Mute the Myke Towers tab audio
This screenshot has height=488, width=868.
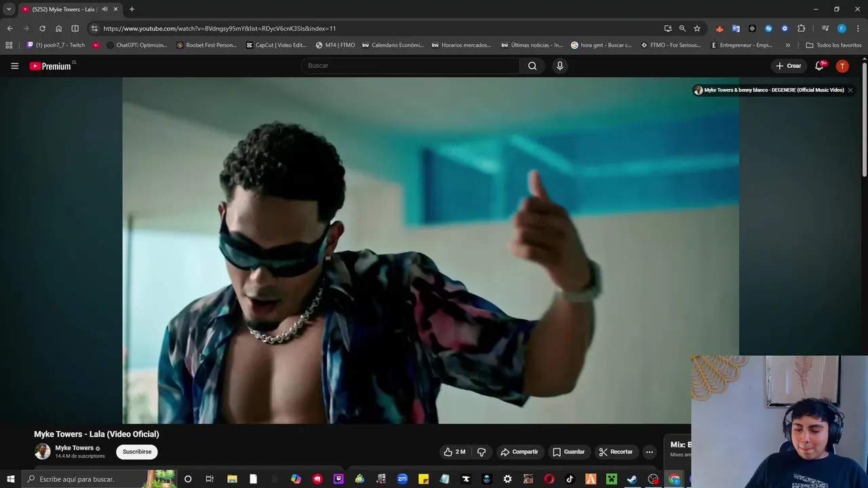[104, 9]
